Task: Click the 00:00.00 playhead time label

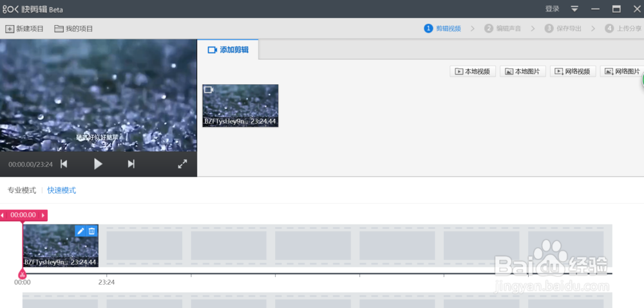Action: [x=23, y=215]
